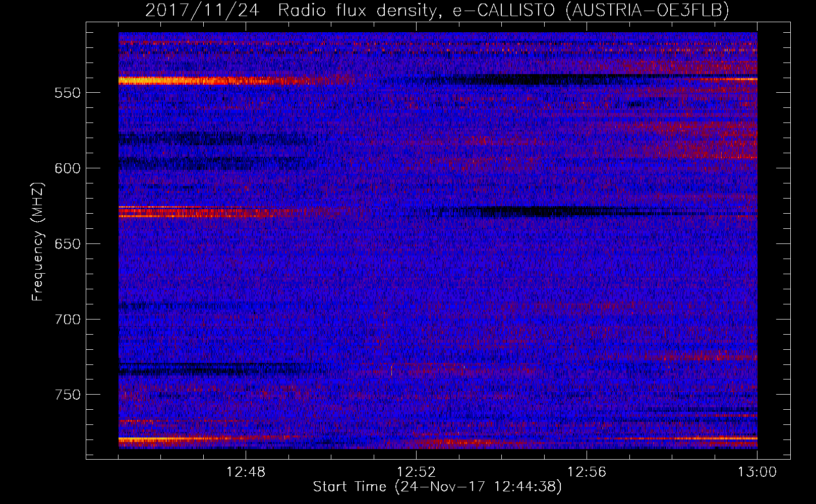Click the 550 frequency tick label
The image size is (816, 504).
tap(68, 93)
